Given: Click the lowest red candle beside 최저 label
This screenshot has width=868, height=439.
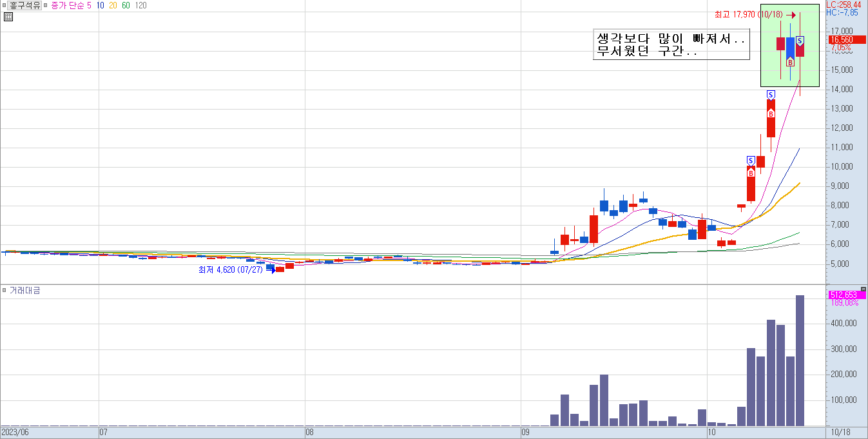Looking at the screenshot, I should tap(280, 269).
